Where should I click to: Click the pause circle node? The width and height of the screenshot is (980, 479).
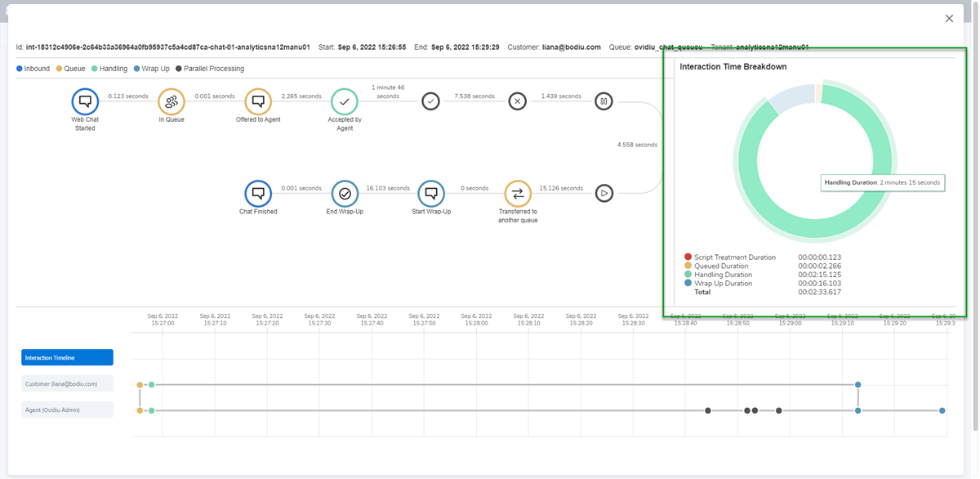(x=604, y=101)
